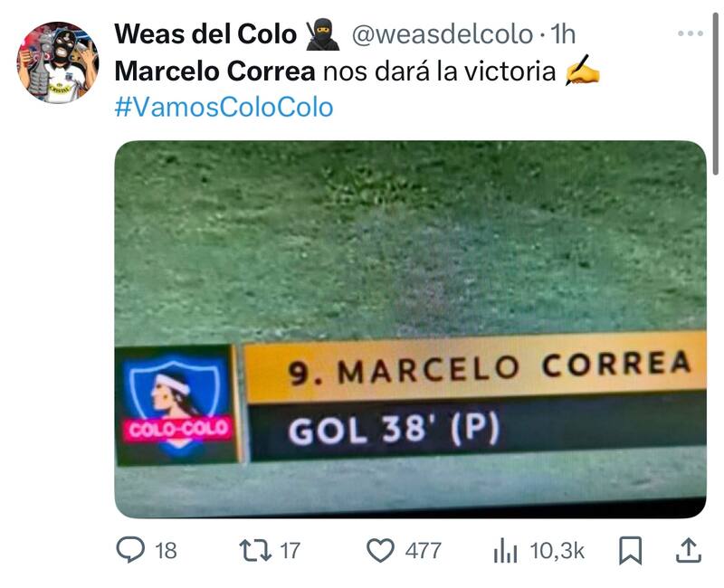724x588 pixels.
Task: Click the 477 likes count
Action: pos(423,551)
